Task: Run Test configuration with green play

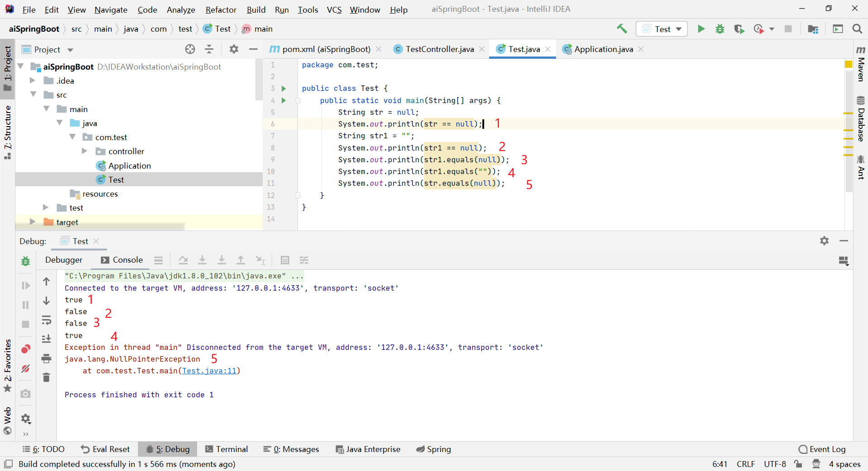Action: (701, 29)
